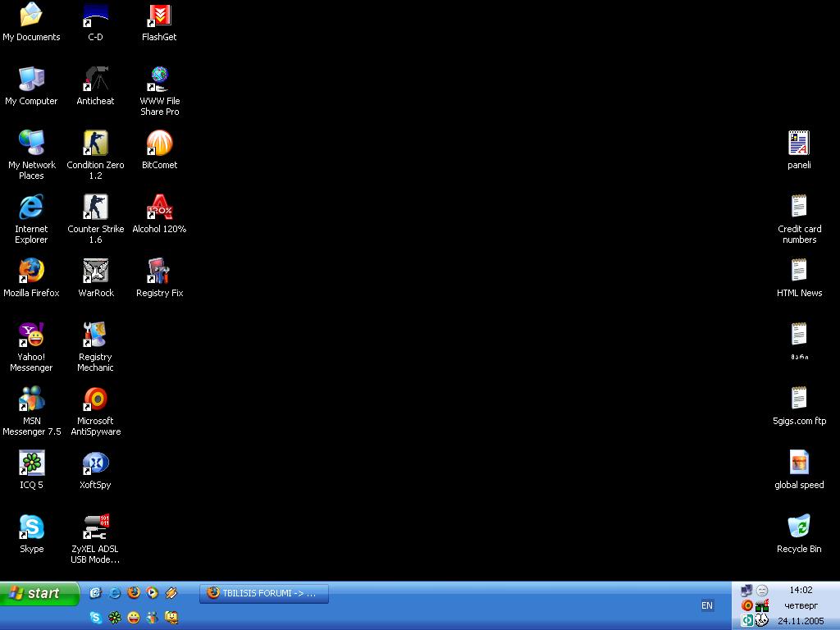Select the Yahoo! Messenger desktop shortcut
This screenshot has height=630, width=840.
click(x=31, y=347)
